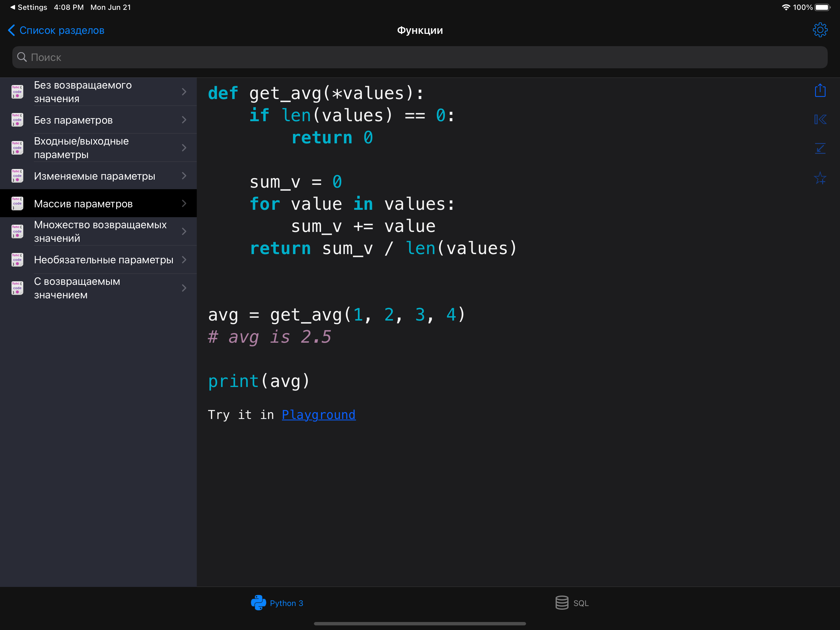Click the search magnifier icon

(22, 57)
